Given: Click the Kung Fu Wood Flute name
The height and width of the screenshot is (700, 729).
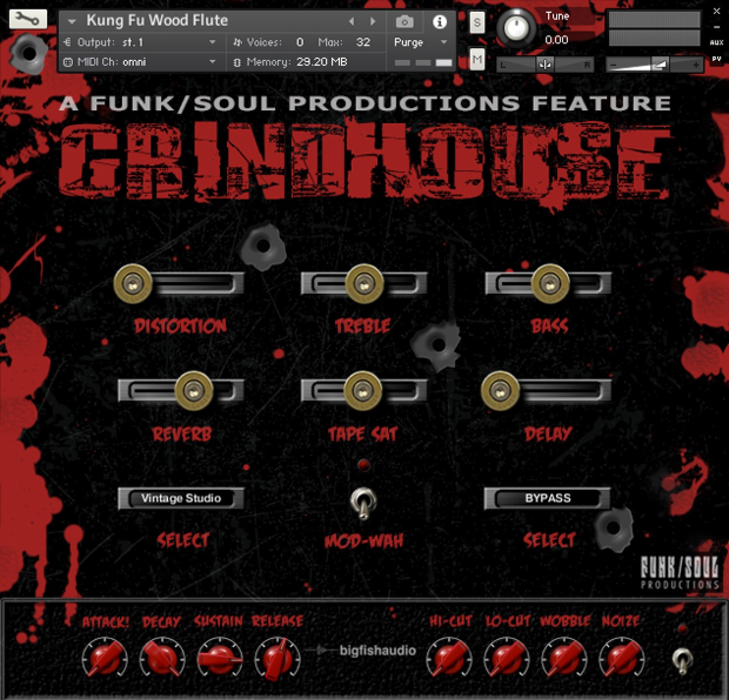Looking at the screenshot, I should pos(157,21).
